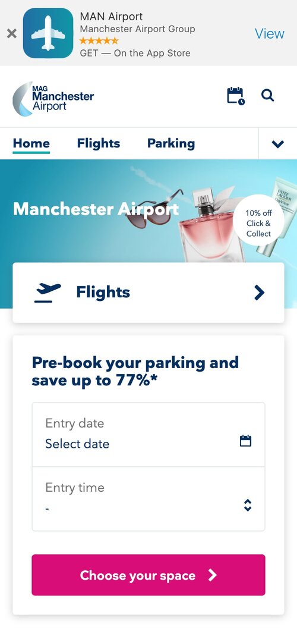Click the View link in app banner
Viewport: 297px width, 644px height.
click(270, 33)
